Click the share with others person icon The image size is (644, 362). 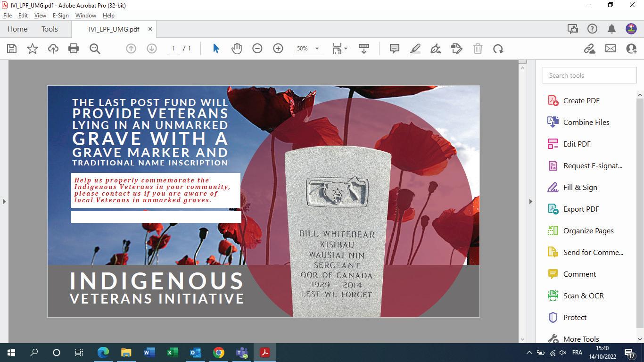coord(631,49)
